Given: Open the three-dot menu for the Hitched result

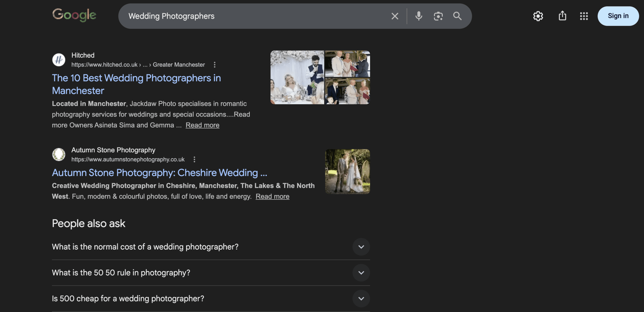Looking at the screenshot, I should point(214,65).
